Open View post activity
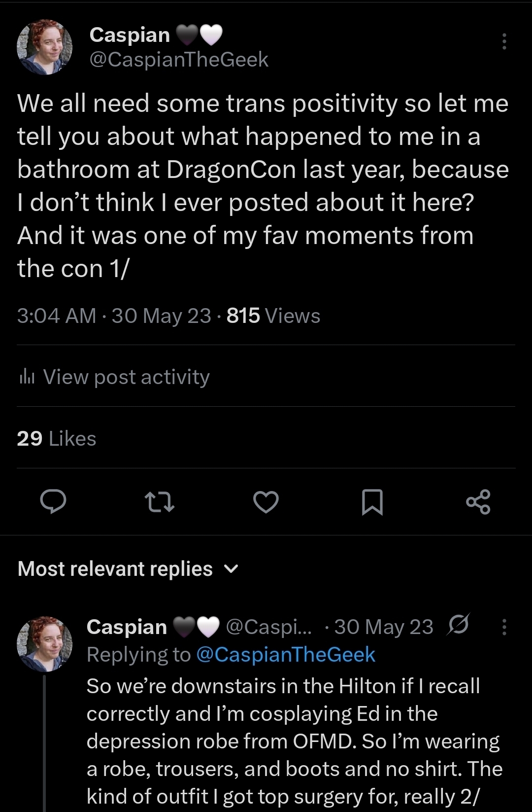This screenshot has height=812, width=532. (x=126, y=377)
